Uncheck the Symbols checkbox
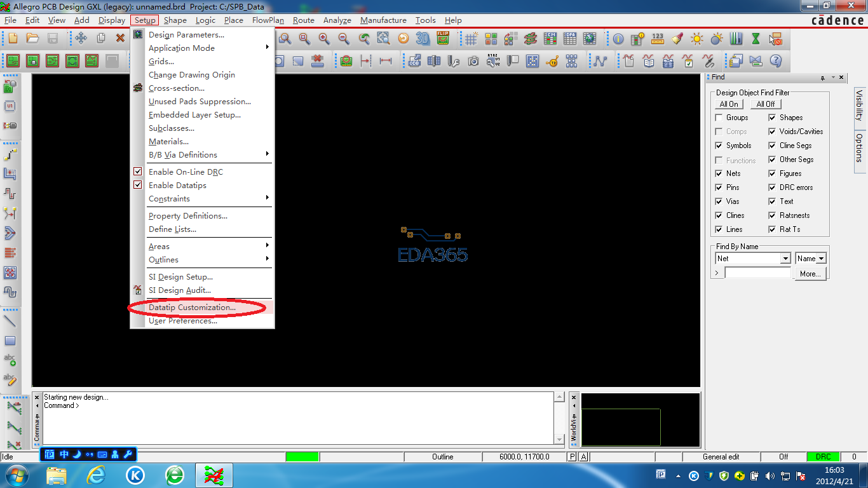The width and height of the screenshot is (868, 488). point(719,146)
